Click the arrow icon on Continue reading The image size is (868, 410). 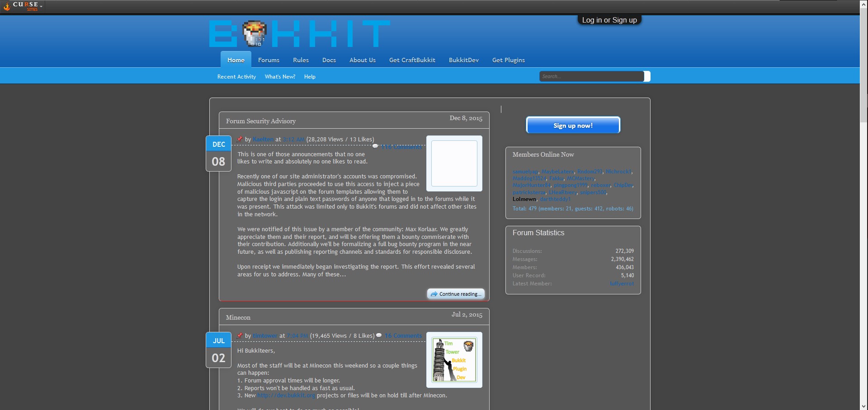pyautogui.click(x=434, y=294)
